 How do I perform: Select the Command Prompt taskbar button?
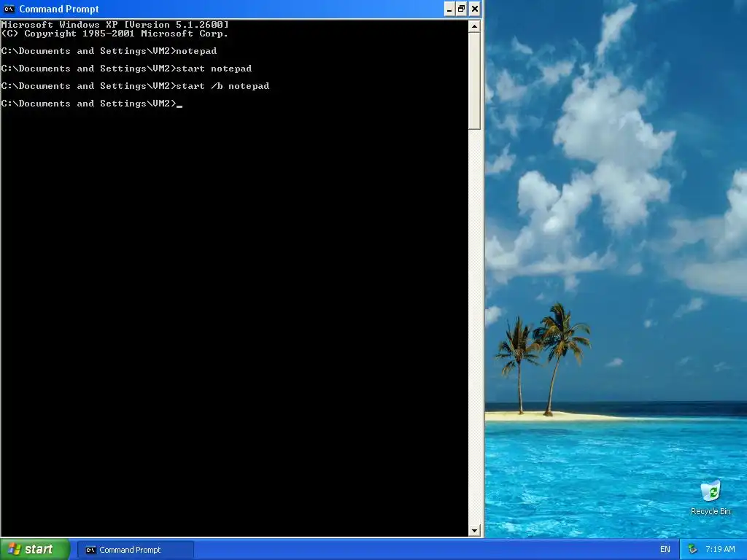click(x=136, y=550)
